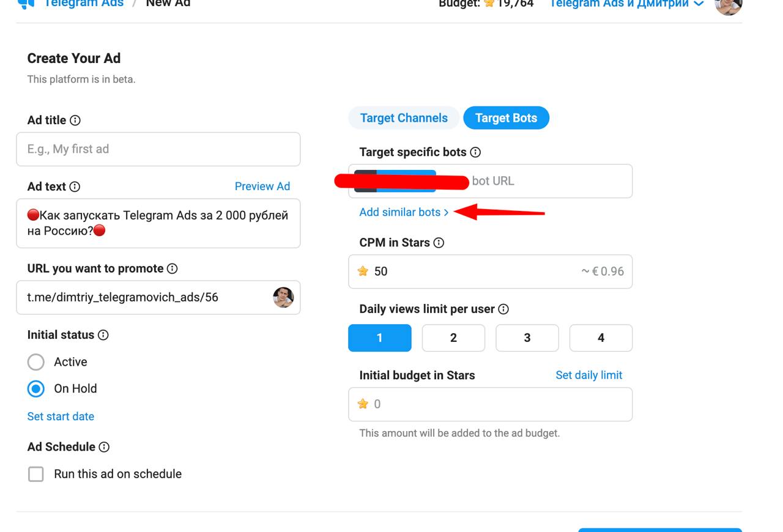Click the Ad title info icon
Image resolution: width=783 pixels, height=532 pixels.
[x=75, y=120]
